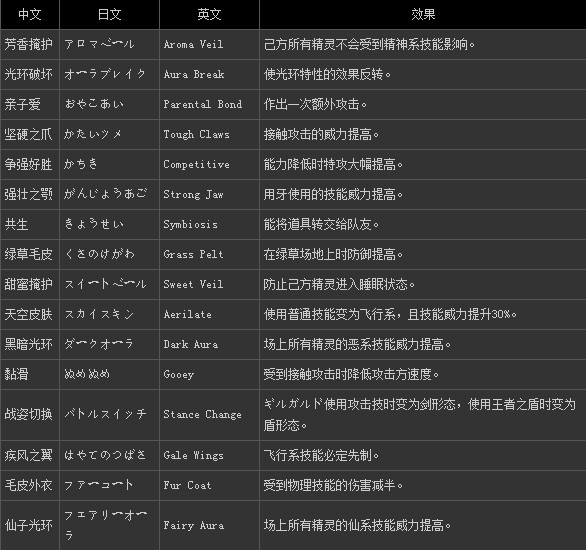
Task: Select the Gooey cell
Action: (x=209, y=374)
